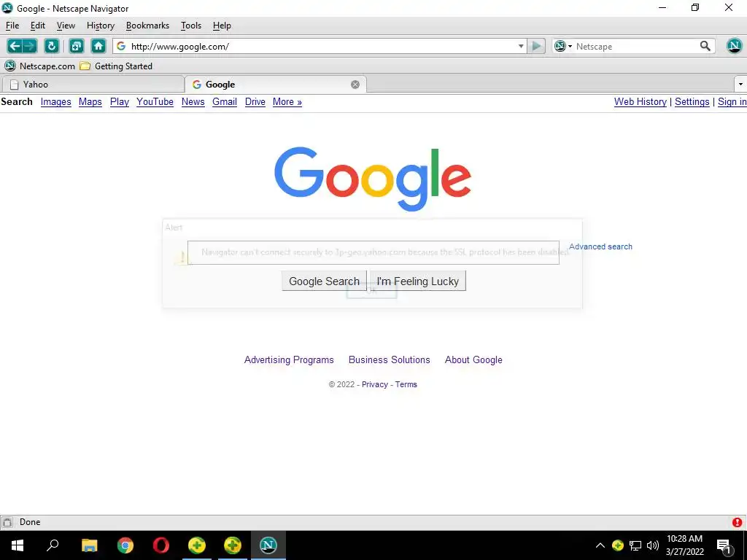Open the Netscape.com bookmark
Screen dimensions: 747x560
coord(40,66)
